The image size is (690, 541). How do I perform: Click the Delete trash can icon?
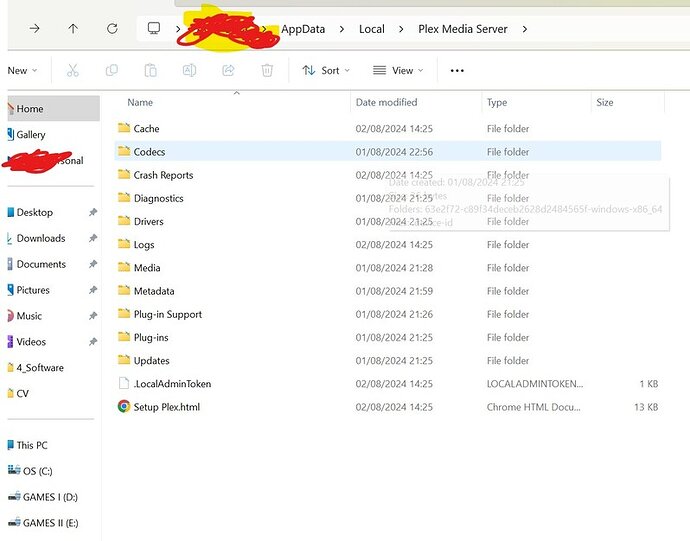(267, 70)
